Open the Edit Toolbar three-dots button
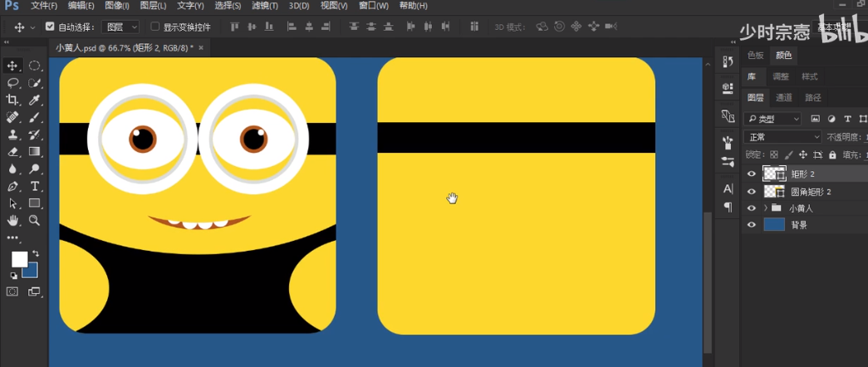This screenshot has width=868, height=367. (x=12, y=237)
